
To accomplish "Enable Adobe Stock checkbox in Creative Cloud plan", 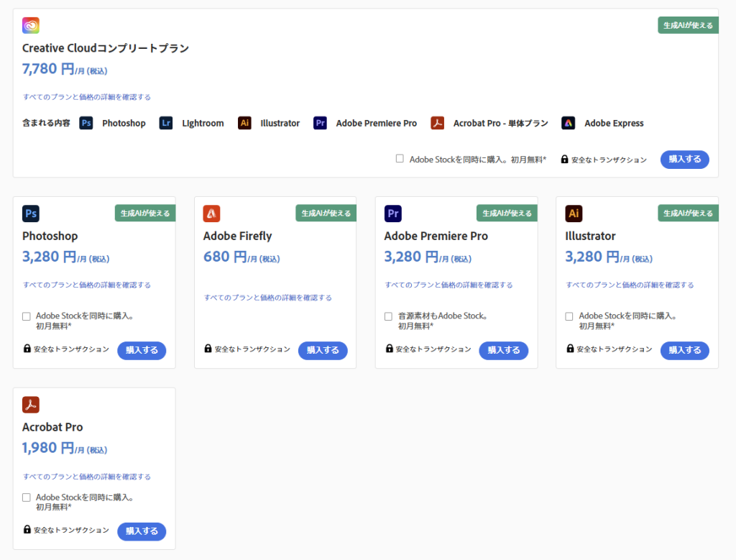I will (x=400, y=159).
